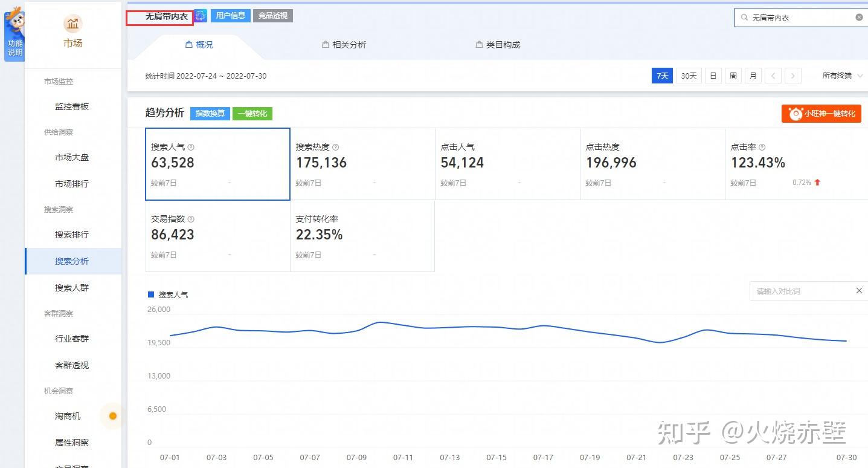Click the 统计时间 2022-07-24 ~ 2022-07-30 text
Viewport: 868px width, 468px height.
(206, 76)
